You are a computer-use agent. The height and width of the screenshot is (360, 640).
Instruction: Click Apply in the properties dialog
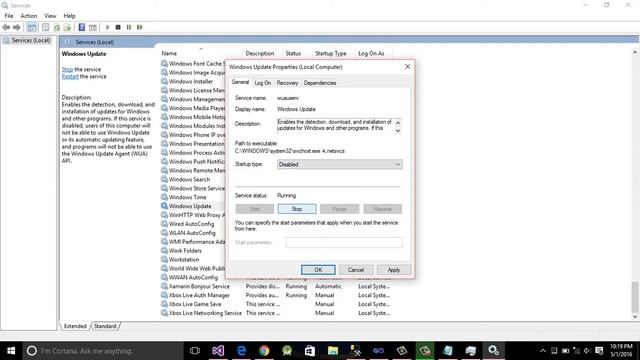(393, 270)
